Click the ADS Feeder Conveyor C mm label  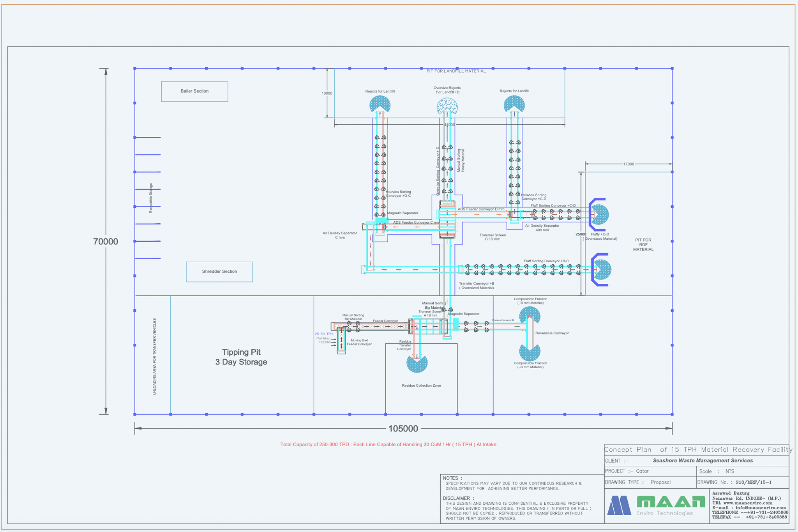(x=416, y=223)
